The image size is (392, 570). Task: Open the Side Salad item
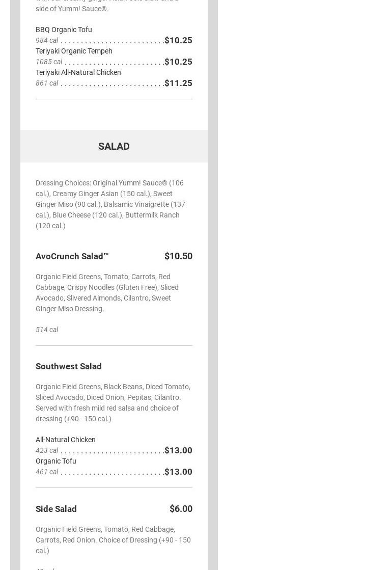56,509
